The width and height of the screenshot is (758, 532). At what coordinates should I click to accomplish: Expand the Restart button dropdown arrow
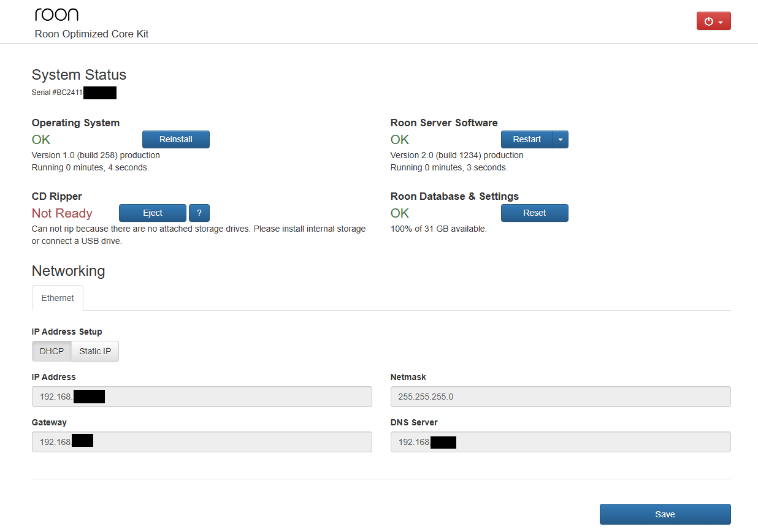pyautogui.click(x=561, y=139)
